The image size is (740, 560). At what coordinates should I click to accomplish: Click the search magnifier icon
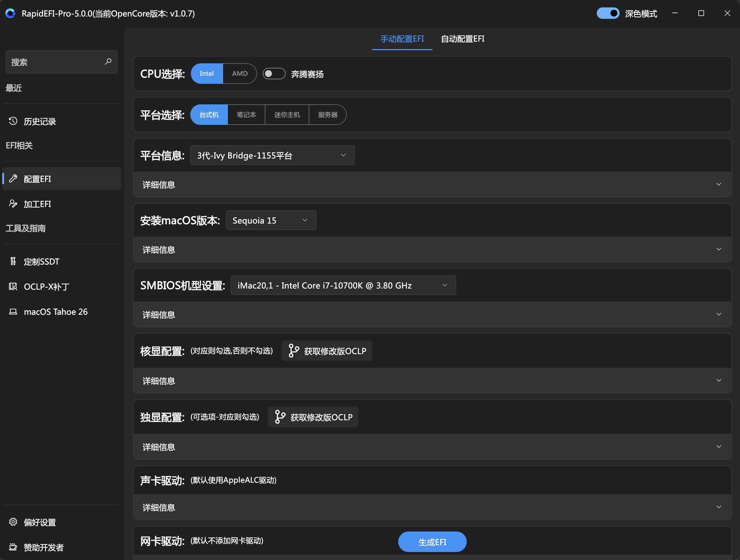tap(108, 62)
